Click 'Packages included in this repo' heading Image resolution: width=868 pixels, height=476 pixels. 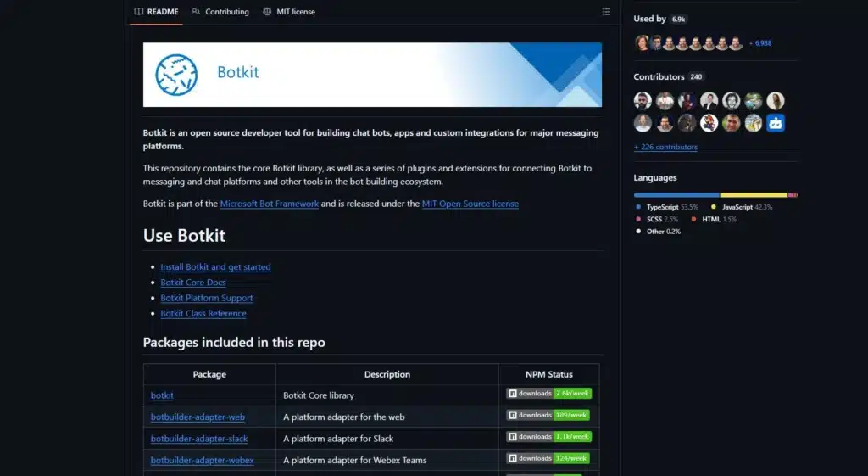(x=234, y=342)
